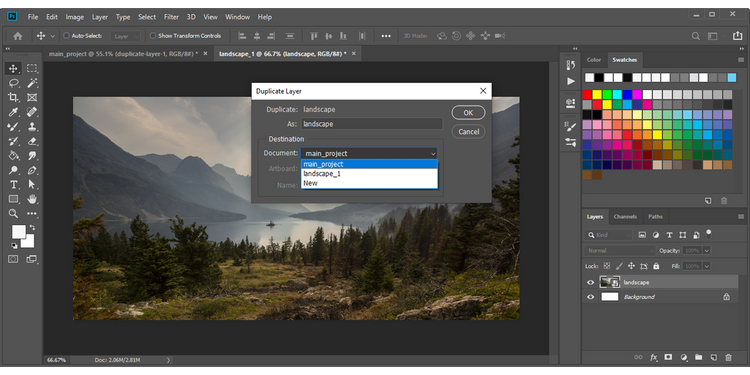
Task: Open the layer effects fx icon
Action: point(653,357)
